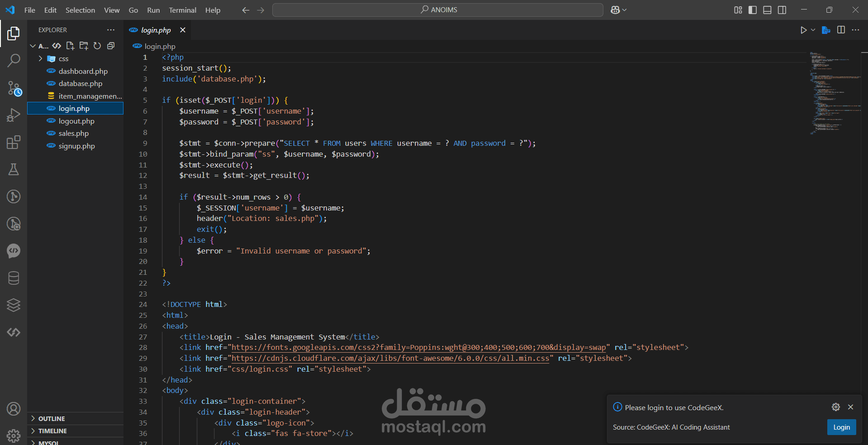Open the Terminal menu
Screen dimensions: 868x445
click(182, 10)
